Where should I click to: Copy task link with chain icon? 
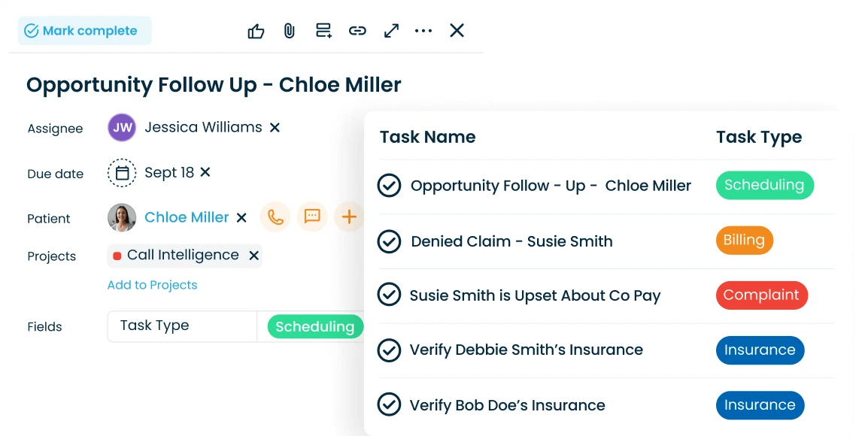[357, 32]
